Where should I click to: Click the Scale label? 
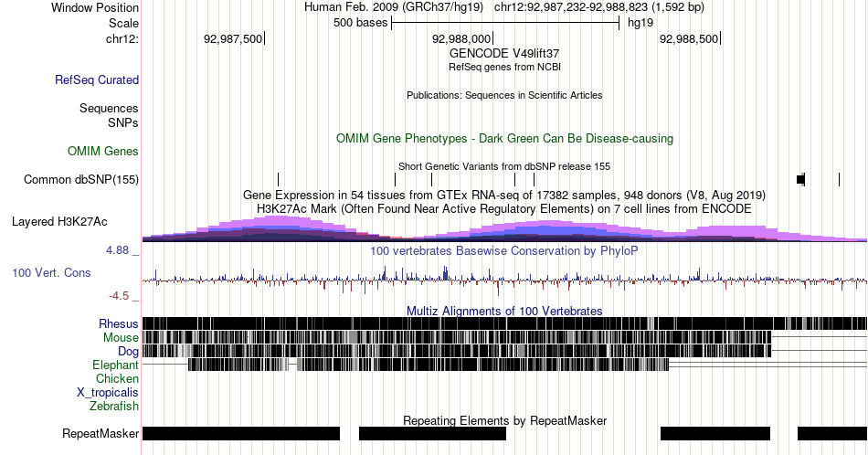(124, 23)
